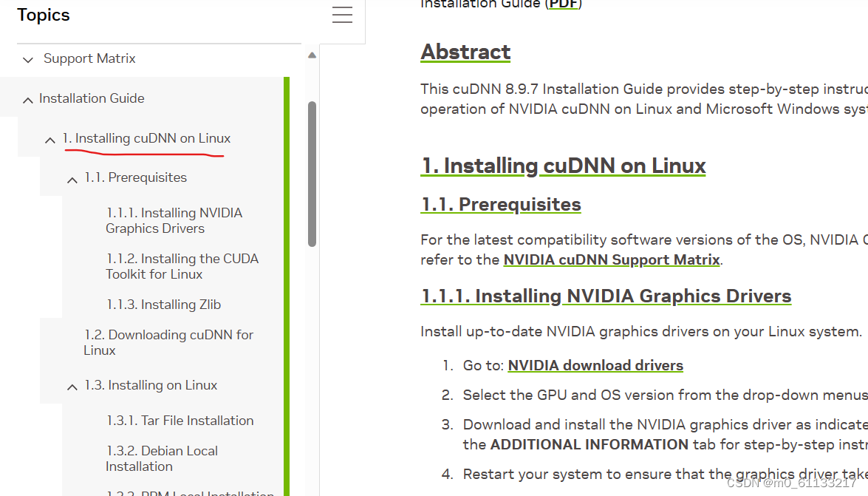Collapse the Installing cuDNN on Linux chevron
The image size is (868, 496).
coord(49,140)
